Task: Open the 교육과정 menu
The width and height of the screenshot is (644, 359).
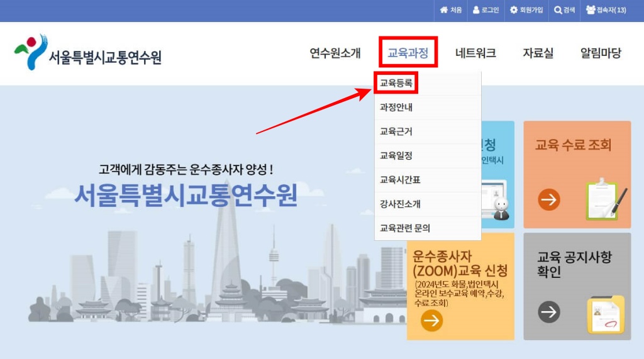Action: (408, 53)
